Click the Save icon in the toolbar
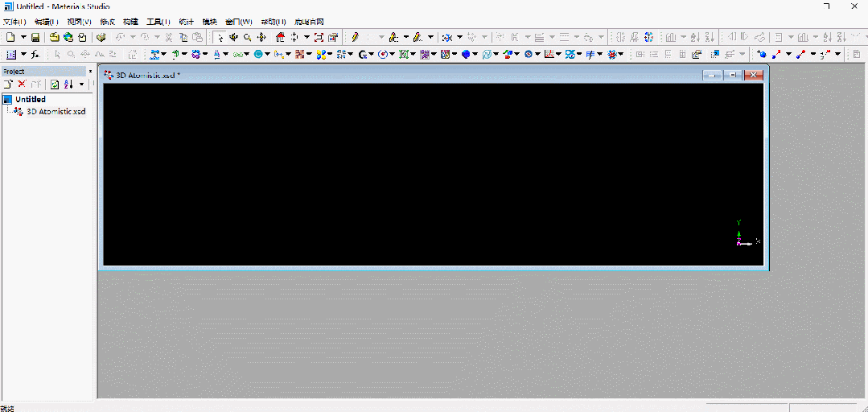868x412 pixels. pyautogui.click(x=35, y=37)
